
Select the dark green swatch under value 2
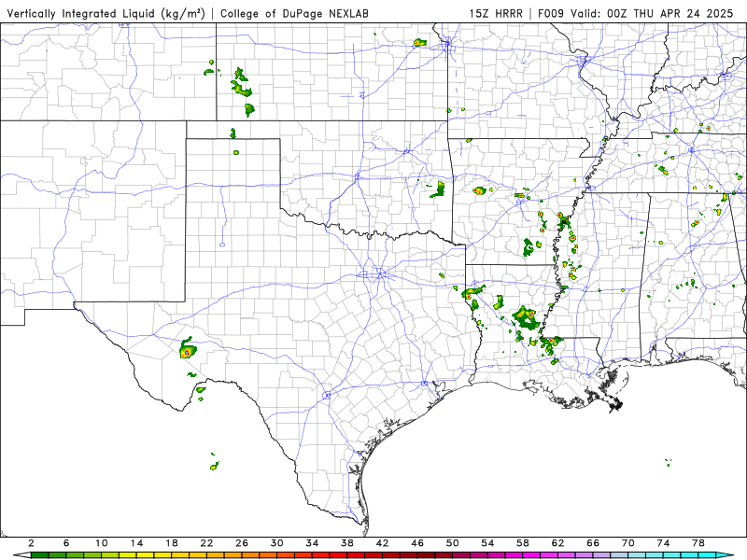coord(40,555)
